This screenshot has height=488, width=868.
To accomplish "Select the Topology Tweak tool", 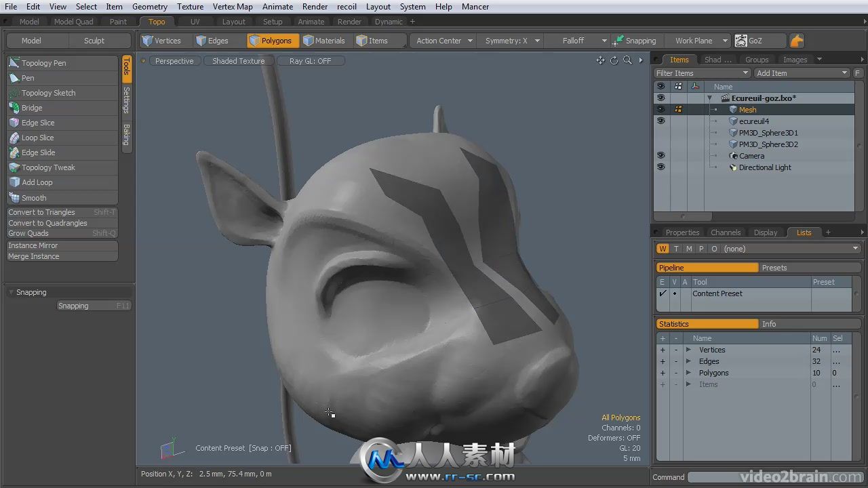I will (62, 167).
